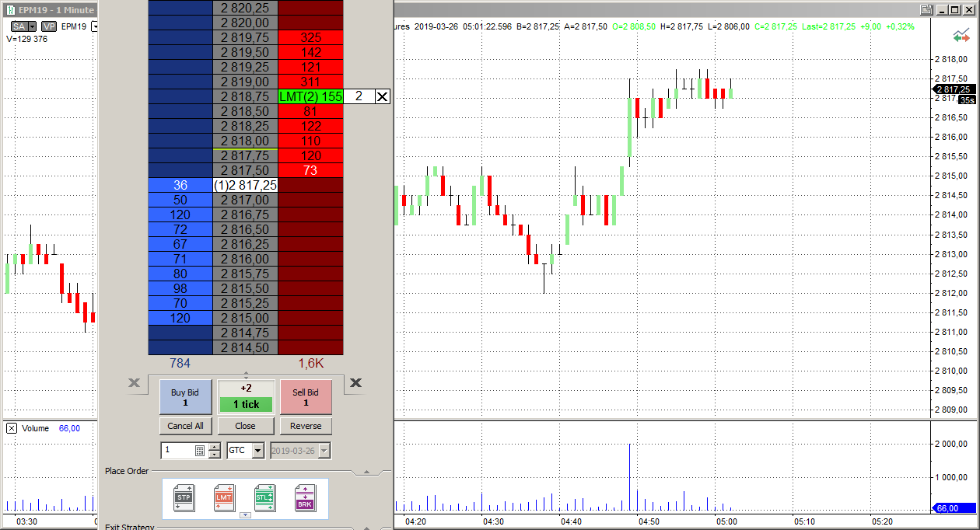The height and width of the screenshot is (530, 980).
Task: Click the bid size 50 cell
Action: pyautogui.click(x=180, y=200)
